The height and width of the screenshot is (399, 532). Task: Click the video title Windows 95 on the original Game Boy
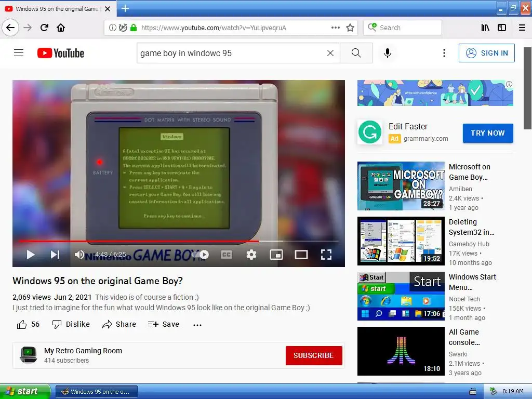[98, 281]
